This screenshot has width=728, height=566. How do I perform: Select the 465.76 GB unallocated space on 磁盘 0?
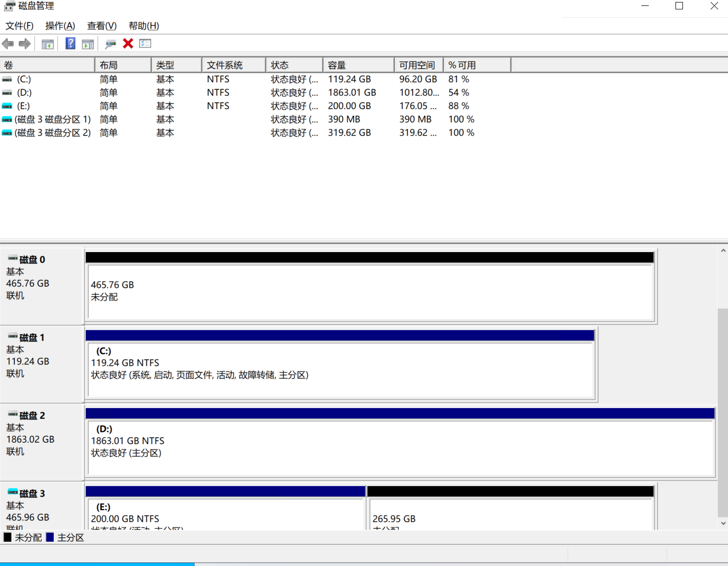(x=370, y=291)
